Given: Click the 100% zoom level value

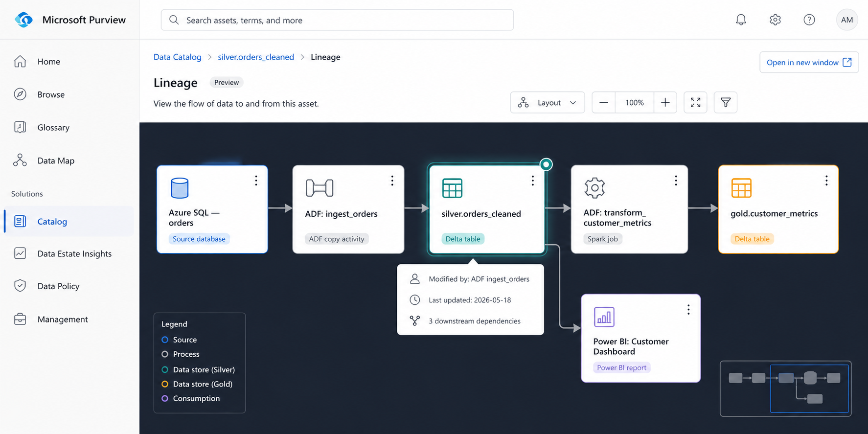Looking at the screenshot, I should point(635,102).
